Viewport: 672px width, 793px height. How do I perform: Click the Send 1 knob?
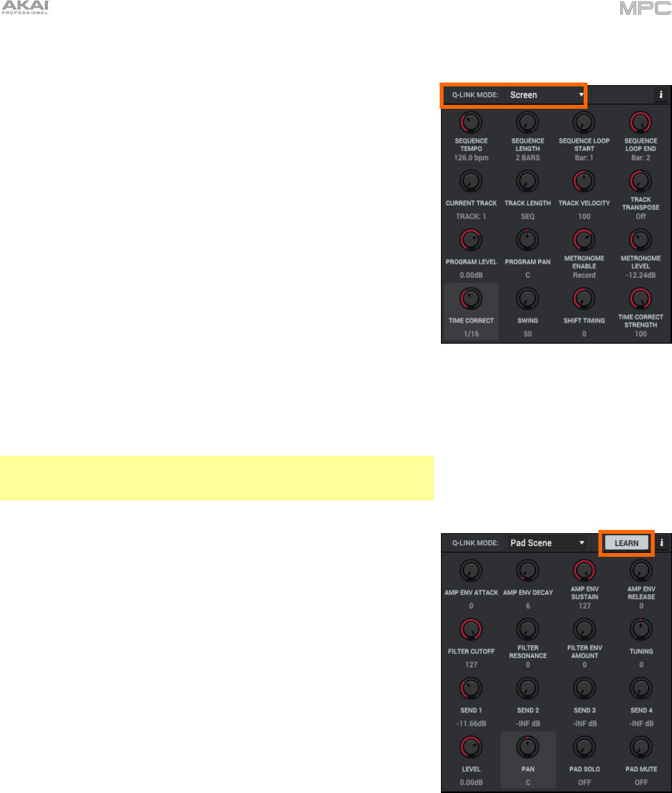pos(471,689)
